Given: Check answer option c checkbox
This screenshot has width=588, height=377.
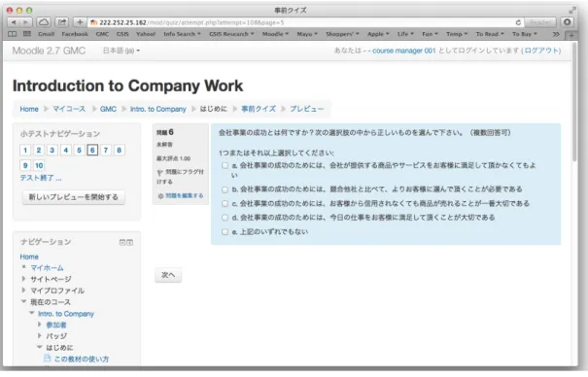Looking at the screenshot, I should 225,203.
